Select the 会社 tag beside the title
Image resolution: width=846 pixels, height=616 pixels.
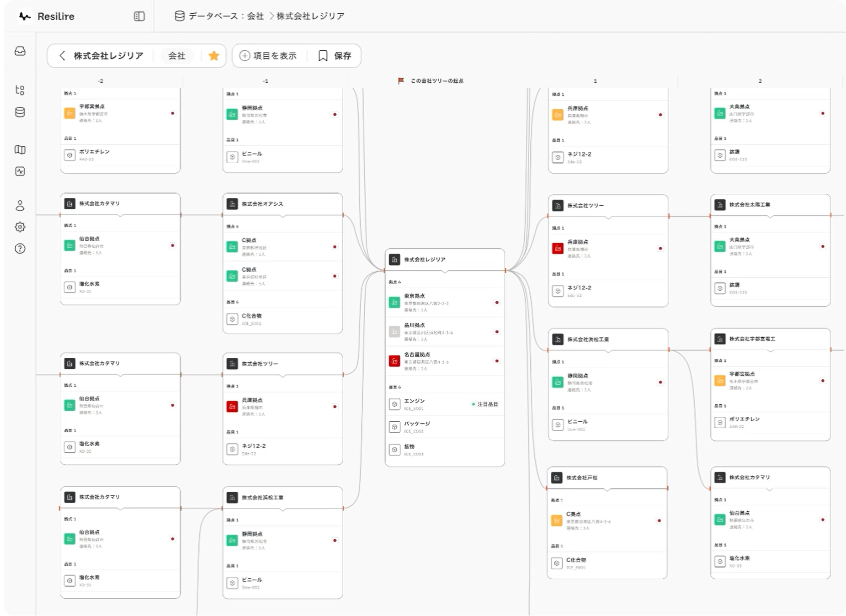[177, 56]
